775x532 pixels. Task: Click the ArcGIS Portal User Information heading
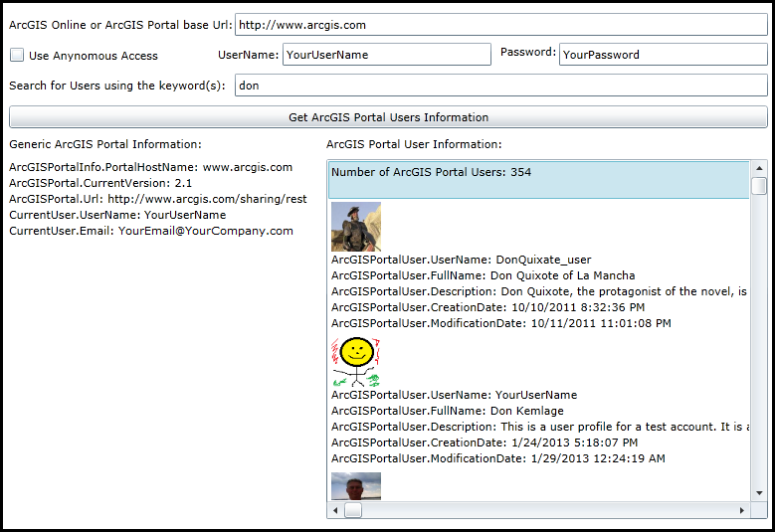click(x=414, y=144)
